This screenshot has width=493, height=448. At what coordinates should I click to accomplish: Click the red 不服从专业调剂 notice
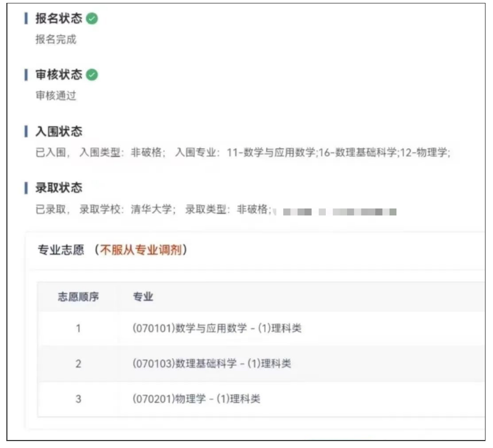coord(141,250)
